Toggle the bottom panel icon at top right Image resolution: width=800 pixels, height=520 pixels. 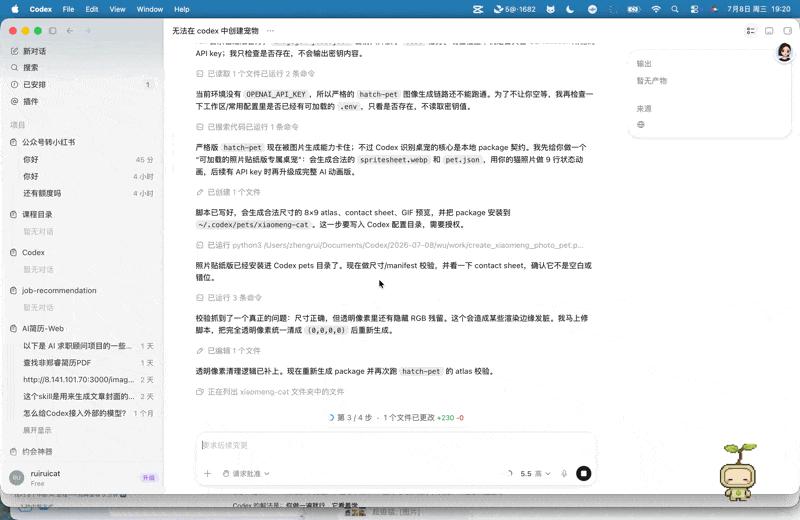[x=769, y=31]
